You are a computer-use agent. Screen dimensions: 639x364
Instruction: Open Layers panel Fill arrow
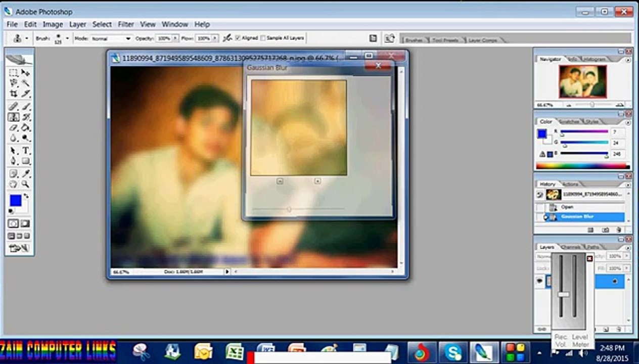pos(628,268)
